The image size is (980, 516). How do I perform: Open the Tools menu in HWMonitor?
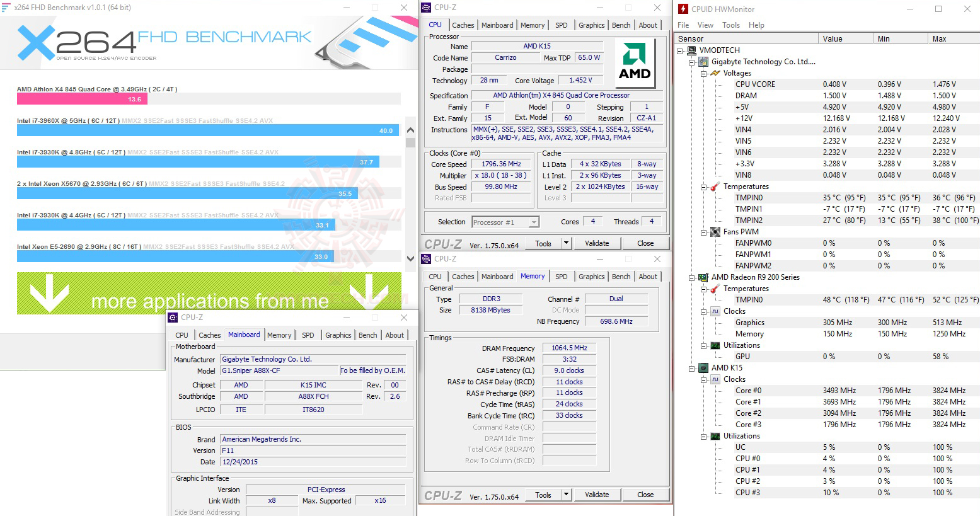pyautogui.click(x=731, y=25)
